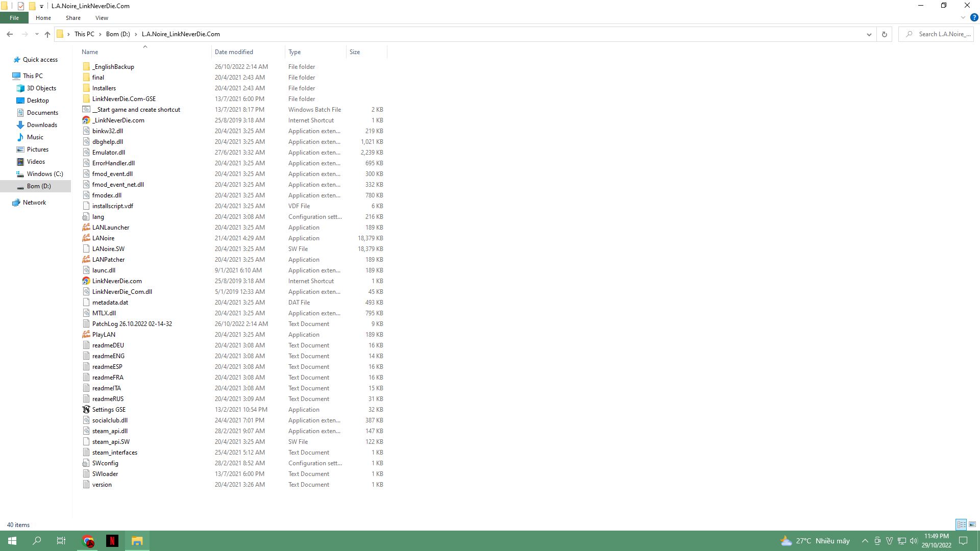Select the _LinkNeverDie.com internet shortcut icon
Viewport: 980px width, 551px height.
click(x=86, y=120)
